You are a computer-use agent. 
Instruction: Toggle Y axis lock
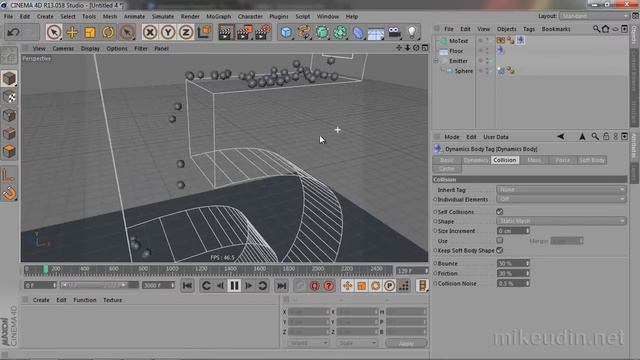tap(168, 32)
